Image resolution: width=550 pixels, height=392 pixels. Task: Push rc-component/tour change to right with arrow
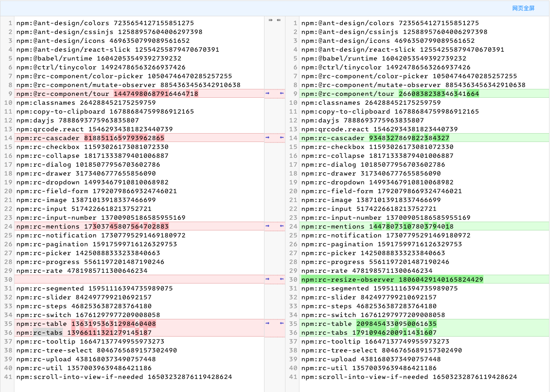pos(268,93)
